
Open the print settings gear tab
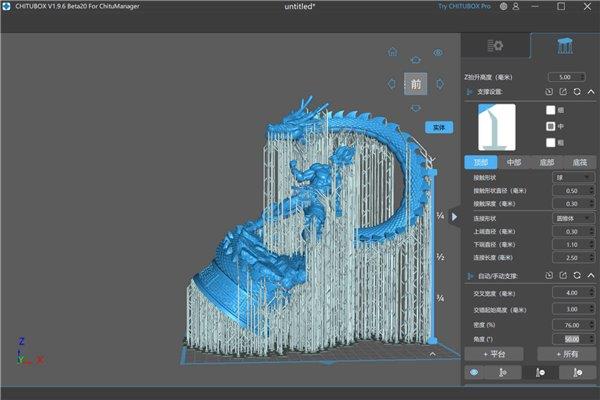[495, 47]
